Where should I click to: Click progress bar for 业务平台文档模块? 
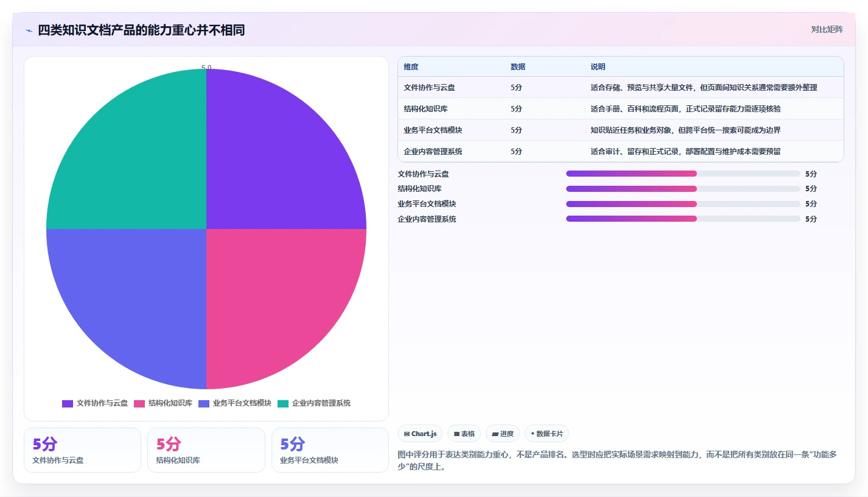click(x=683, y=204)
